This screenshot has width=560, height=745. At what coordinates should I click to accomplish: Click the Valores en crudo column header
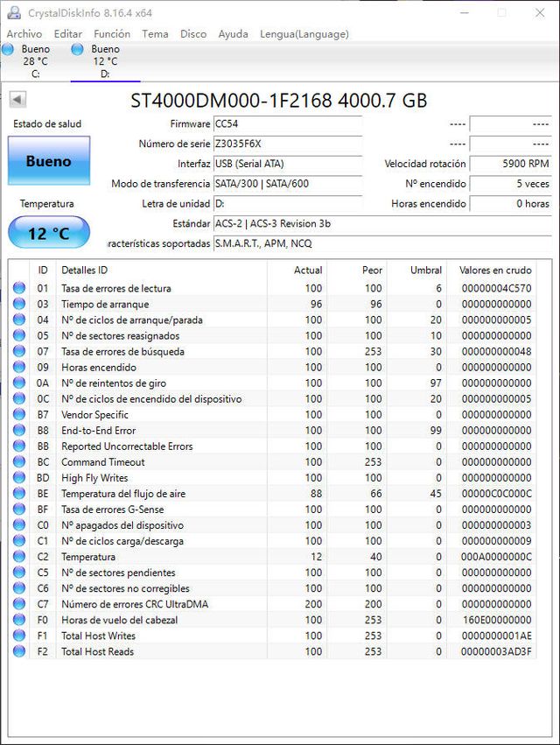[494, 271]
